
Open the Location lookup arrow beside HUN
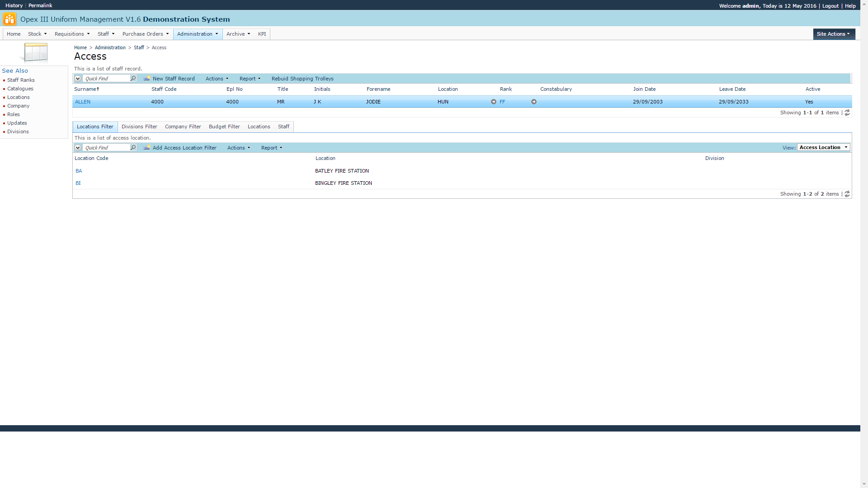(x=494, y=102)
